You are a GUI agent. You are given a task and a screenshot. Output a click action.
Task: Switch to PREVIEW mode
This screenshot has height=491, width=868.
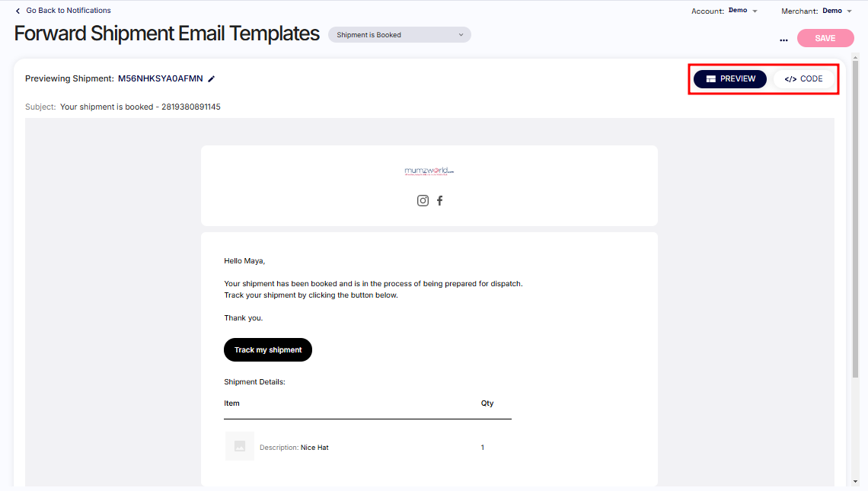[x=730, y=79]
